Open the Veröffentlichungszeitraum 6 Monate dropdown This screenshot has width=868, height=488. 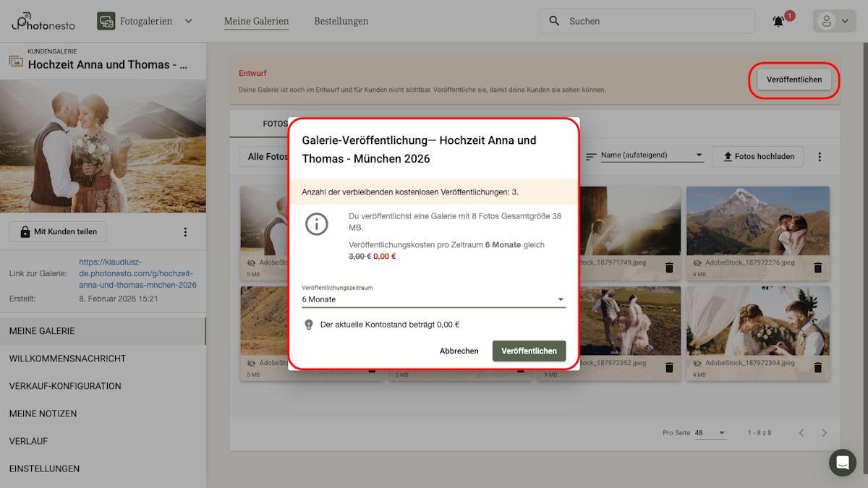point(434,299)
